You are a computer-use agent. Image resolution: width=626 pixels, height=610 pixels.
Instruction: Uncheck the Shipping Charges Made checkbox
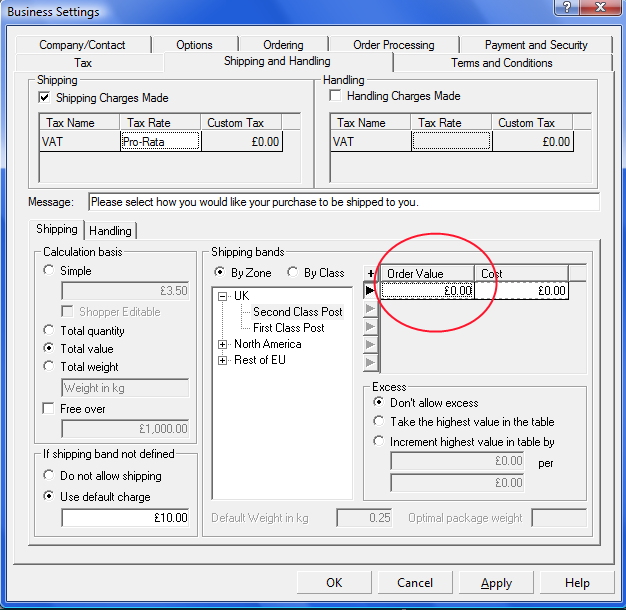[x=44, y=98]
